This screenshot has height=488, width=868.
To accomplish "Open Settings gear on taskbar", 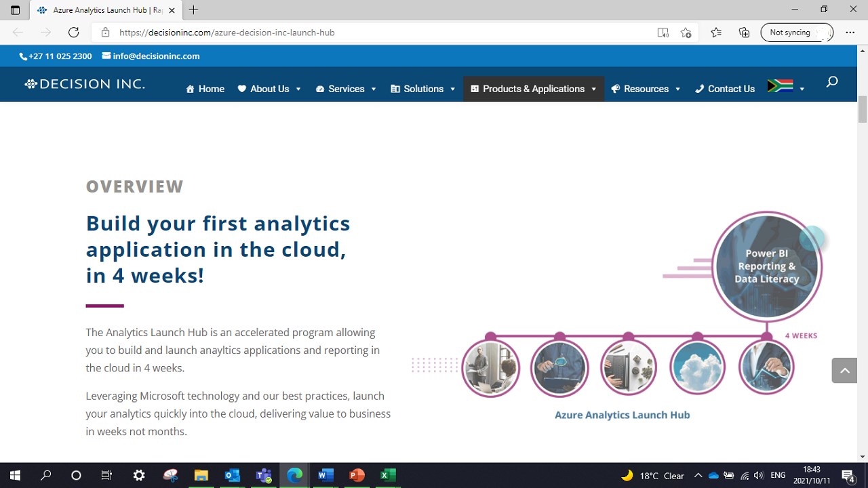I will [139, 475].
